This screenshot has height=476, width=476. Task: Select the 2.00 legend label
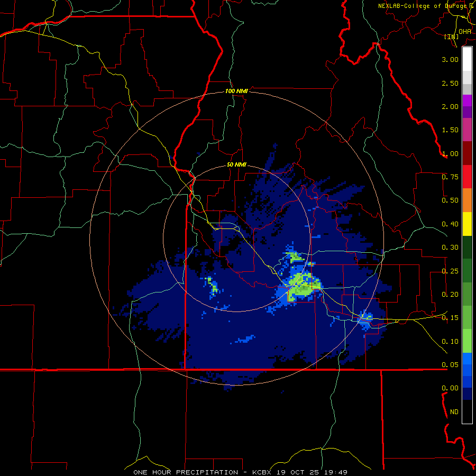[x=450, y=106]
